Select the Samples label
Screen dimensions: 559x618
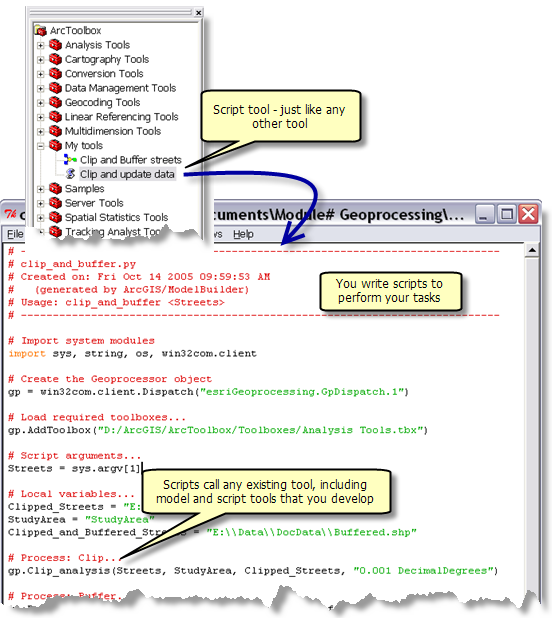[84, 189]
